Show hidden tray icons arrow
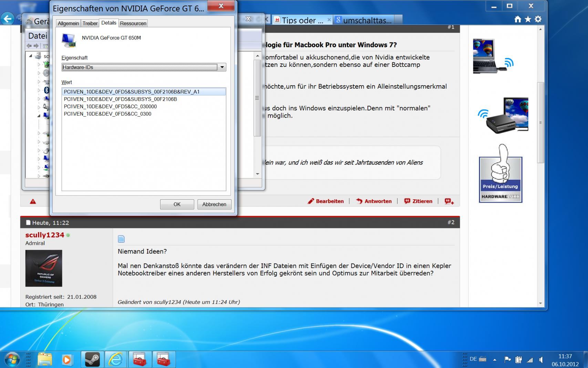 point(495,360)
